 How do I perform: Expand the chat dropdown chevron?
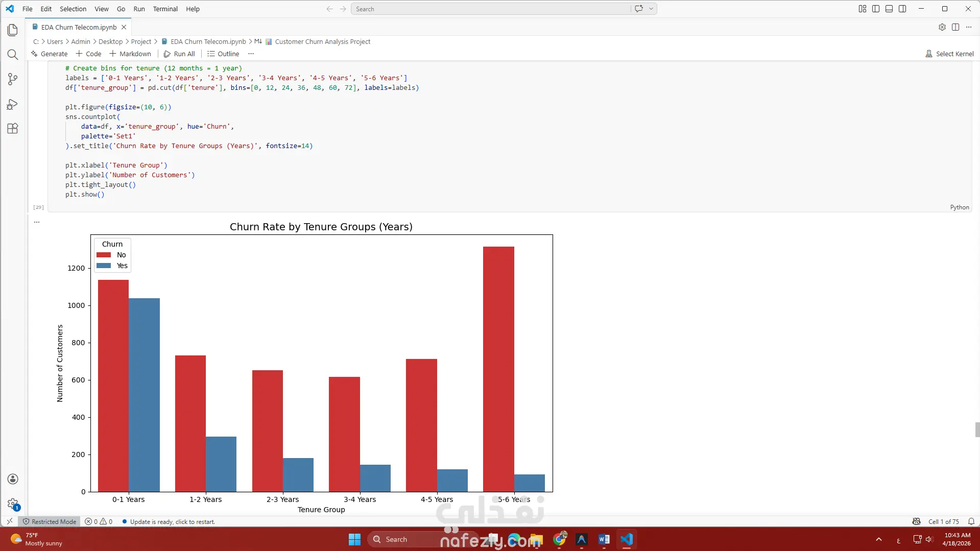(x=651, y=9)
